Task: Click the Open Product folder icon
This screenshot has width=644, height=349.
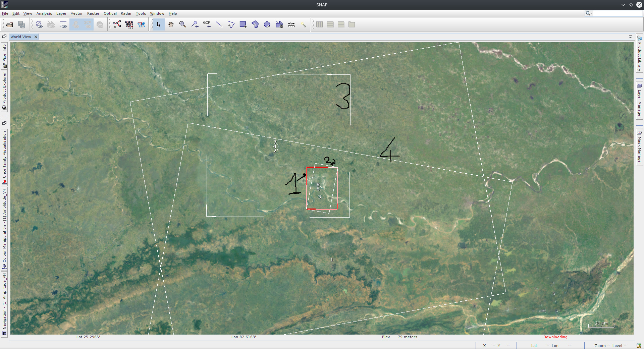Action: [9, 24]
